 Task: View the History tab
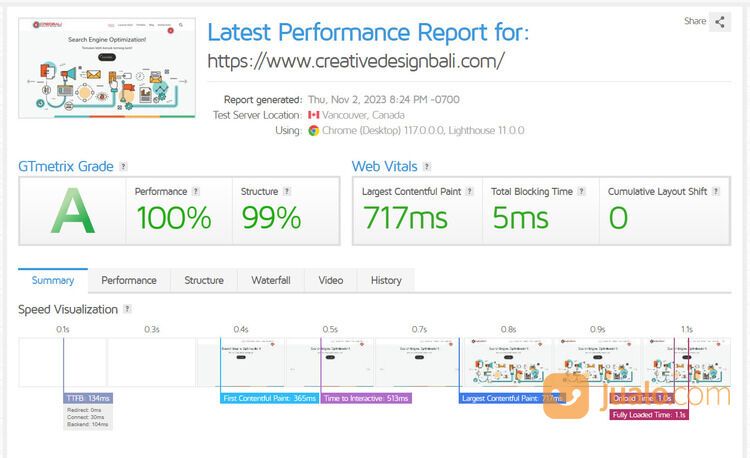[386, 280]
